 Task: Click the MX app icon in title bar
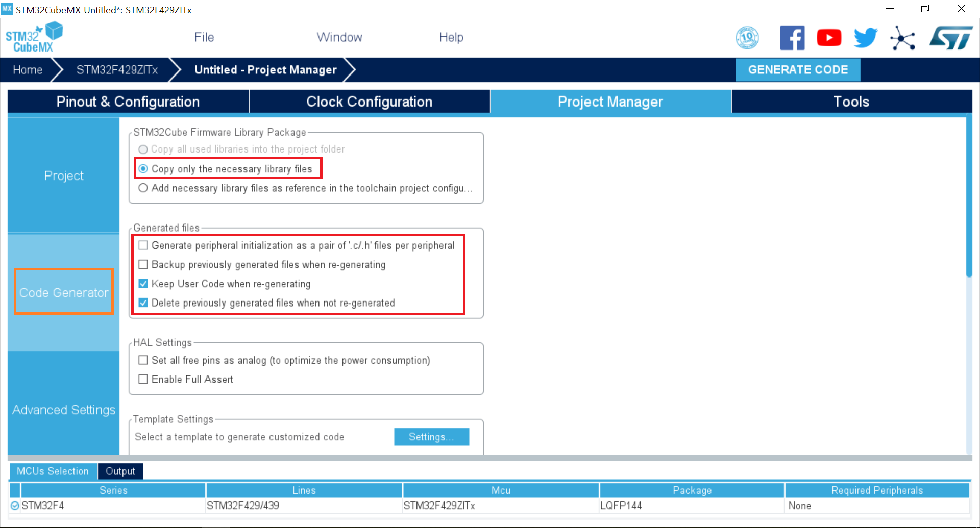coord(7,9)
